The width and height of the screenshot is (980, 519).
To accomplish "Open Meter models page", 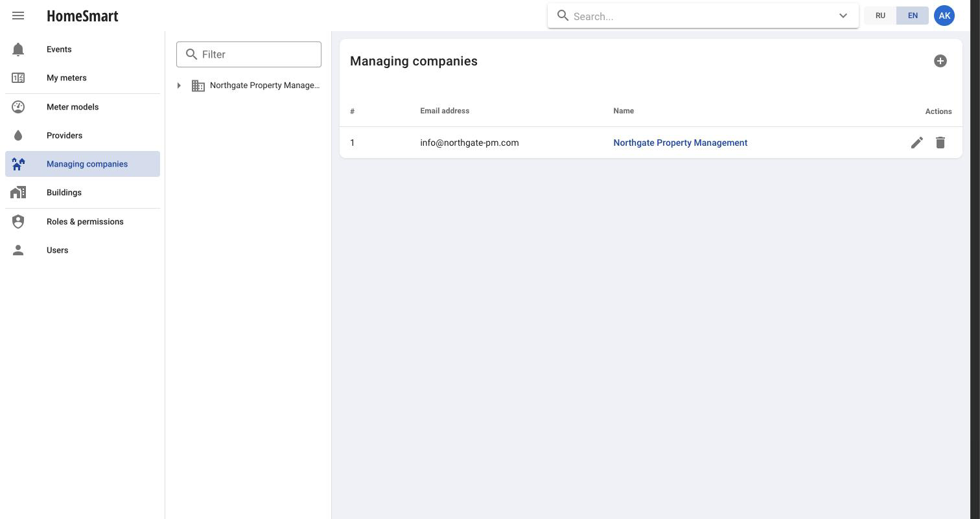I will click(82, 107).
